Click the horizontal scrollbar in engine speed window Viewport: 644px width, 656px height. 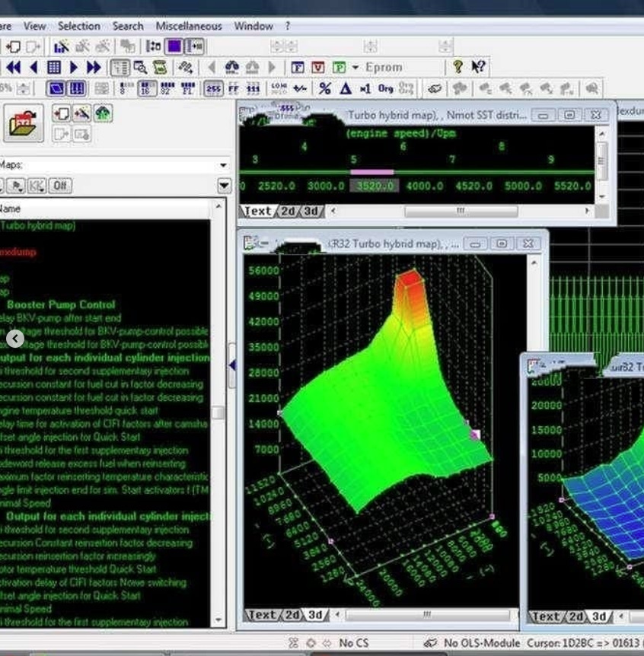[x=461, y=211]
